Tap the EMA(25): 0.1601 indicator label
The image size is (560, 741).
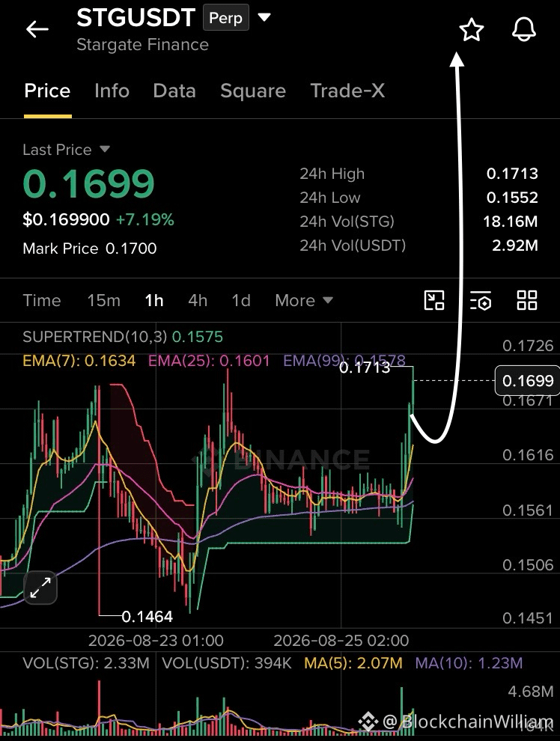[x=209, y=361]
